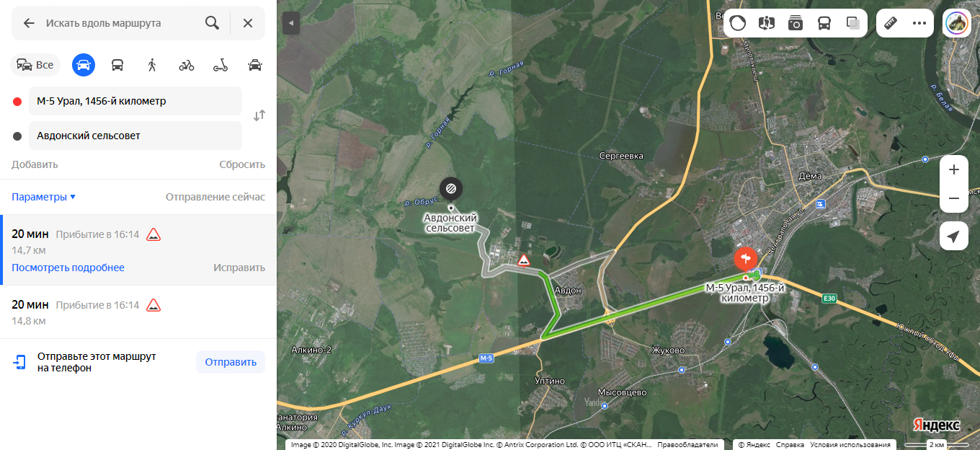Click the Отправить button
Viewport: 980px width, 450px height.
coord(231,362)
